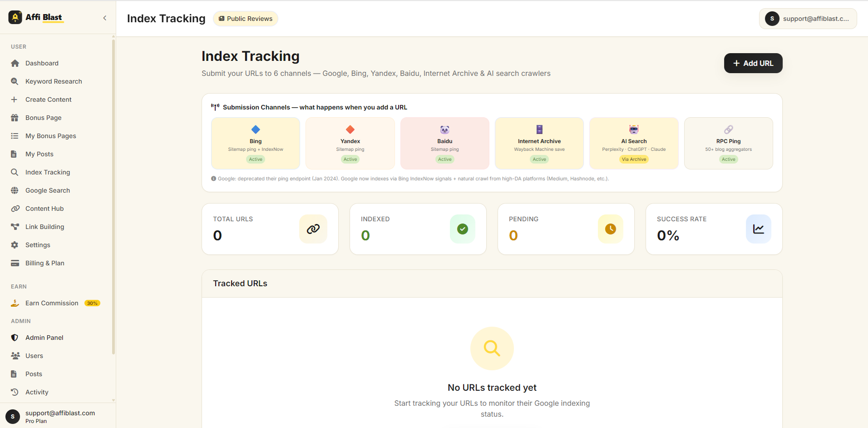Click the Success Rate 0% value

point(668,235)
